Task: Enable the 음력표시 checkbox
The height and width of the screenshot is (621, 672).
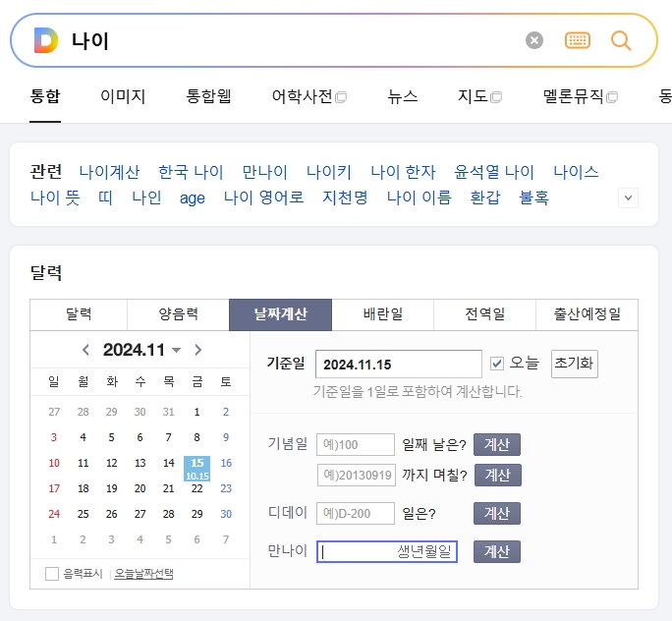Action: tap(52, 574)
